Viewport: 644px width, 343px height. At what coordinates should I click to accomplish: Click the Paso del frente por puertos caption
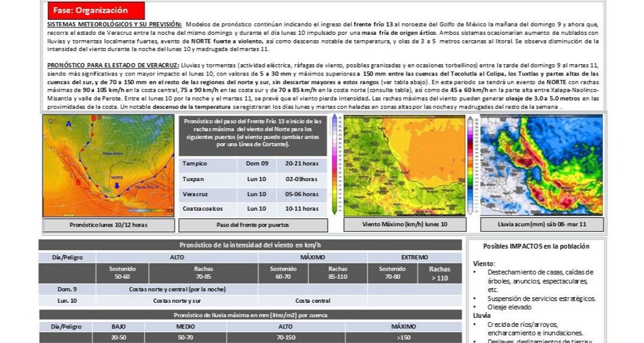pos(252,225)
